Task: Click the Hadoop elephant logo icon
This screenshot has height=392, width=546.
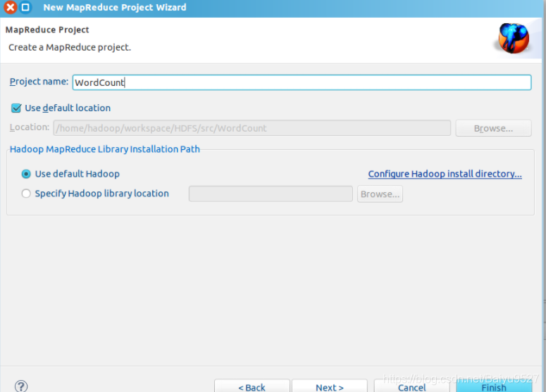Action: pyautogui.click(x=514, y=38)
